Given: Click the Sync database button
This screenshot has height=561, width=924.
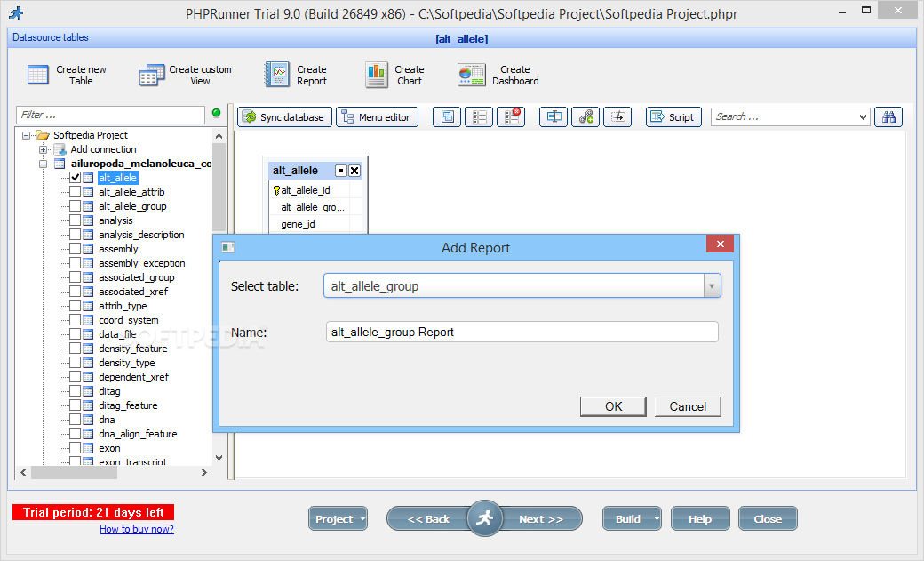Looking at the screenshot, I should click(284, 116).
